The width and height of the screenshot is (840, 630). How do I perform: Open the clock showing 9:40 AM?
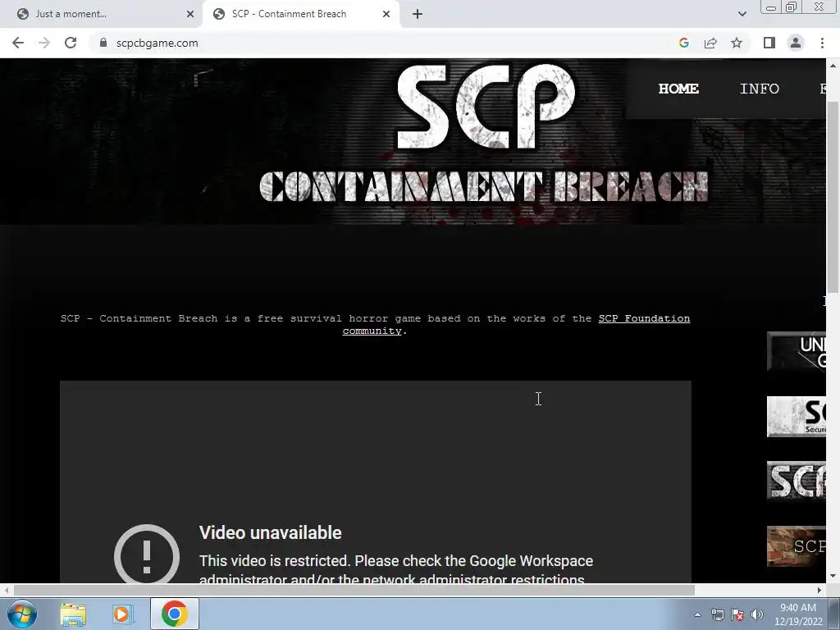[797, 614]
